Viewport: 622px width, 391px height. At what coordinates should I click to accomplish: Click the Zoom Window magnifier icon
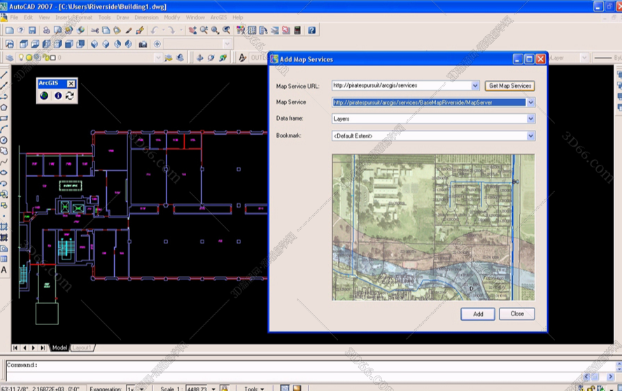point(215,30)
